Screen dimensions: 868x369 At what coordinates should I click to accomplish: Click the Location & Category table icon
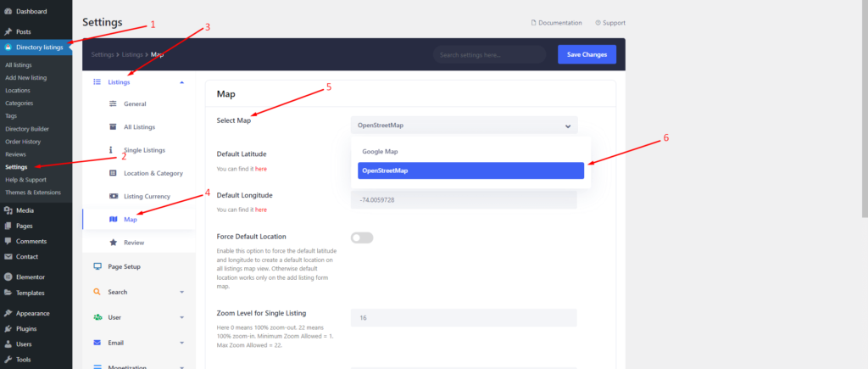click(x=113, y=173)
